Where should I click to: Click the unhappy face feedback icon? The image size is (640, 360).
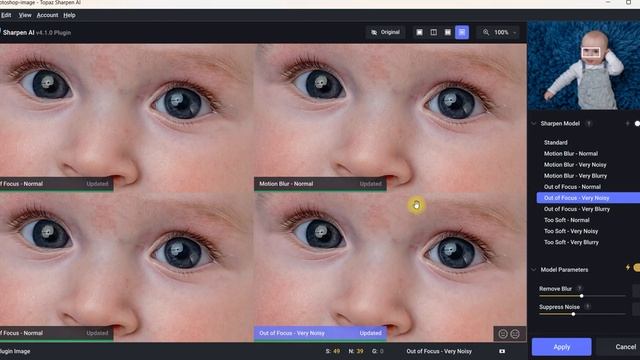503,334
